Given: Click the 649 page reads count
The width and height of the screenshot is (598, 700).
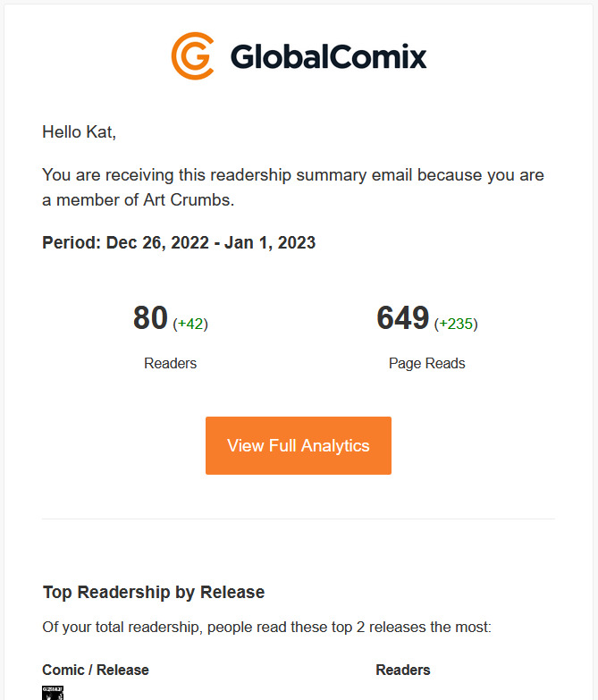Looking at the screenshot, I should coord(402,318).
